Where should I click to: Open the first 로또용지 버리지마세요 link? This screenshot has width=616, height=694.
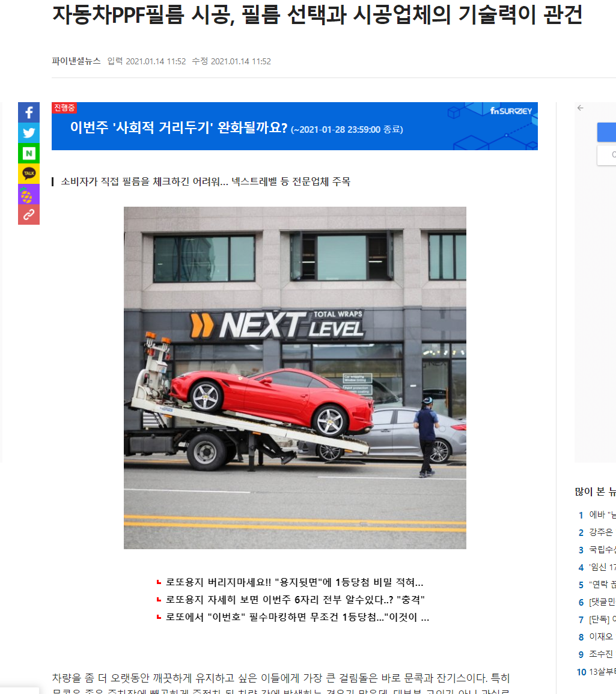pos(294,582)
